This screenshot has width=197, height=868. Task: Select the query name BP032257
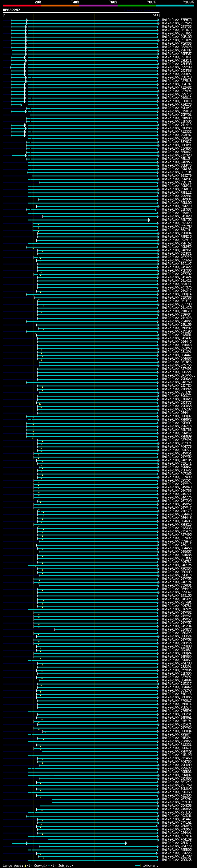pos(11,10)
